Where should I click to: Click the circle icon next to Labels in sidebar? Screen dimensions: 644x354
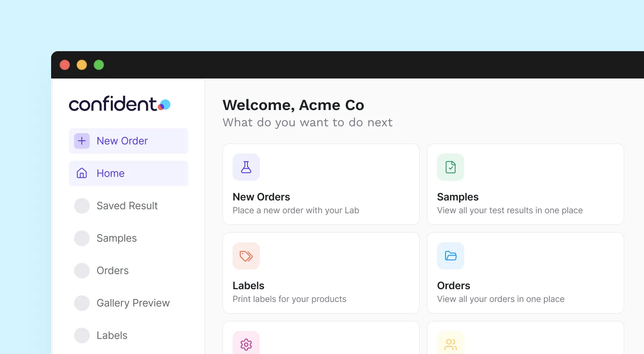82,335
